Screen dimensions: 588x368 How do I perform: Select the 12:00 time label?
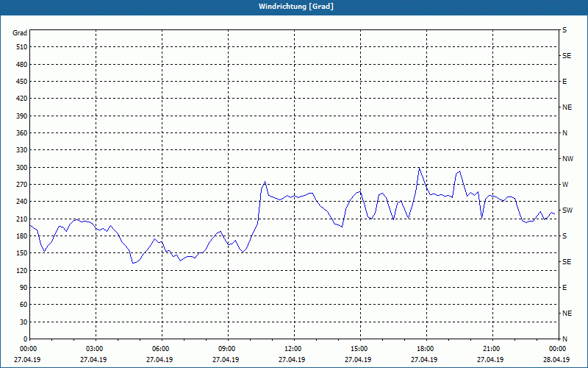293,349
